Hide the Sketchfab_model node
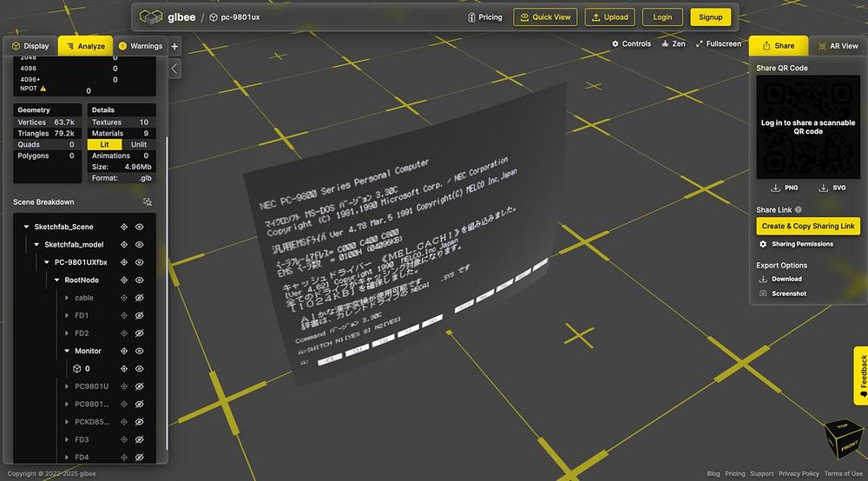Viewport: 868px width, 481px height. (x=140, y=245)
